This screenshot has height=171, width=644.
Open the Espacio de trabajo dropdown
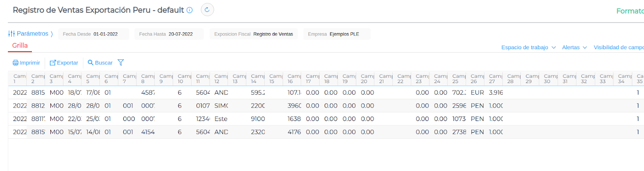(x=528, y=48)
